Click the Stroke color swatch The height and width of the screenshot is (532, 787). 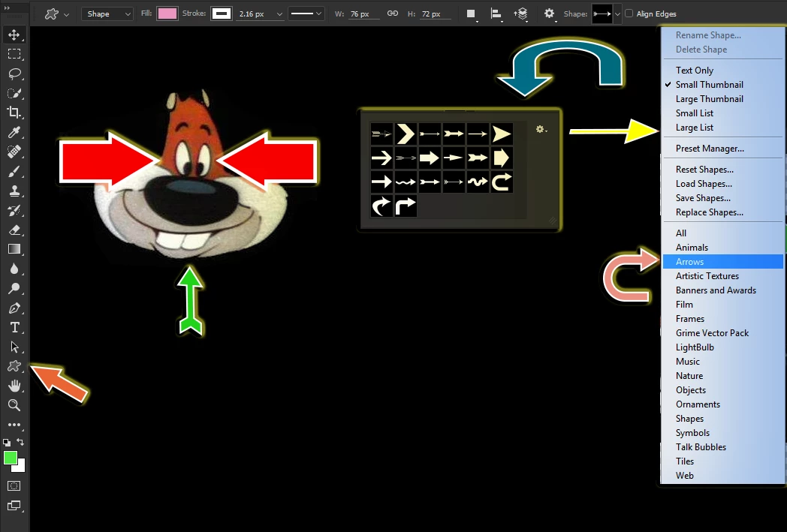click(222, 14)
